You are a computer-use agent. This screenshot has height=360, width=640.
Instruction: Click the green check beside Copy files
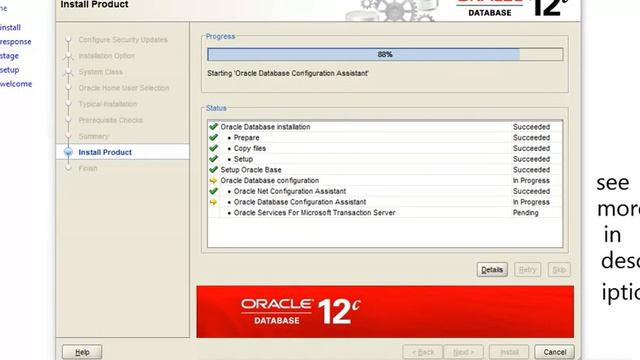tap(213, 148)
